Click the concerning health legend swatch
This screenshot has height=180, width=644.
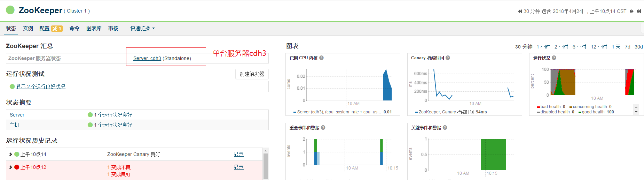coord(571,107)
